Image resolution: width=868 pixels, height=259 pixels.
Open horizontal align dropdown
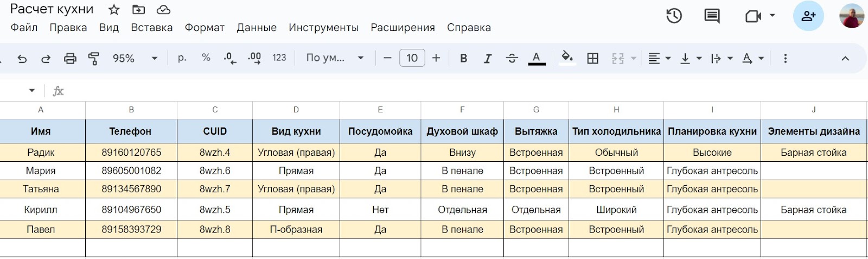click(659, 59)
